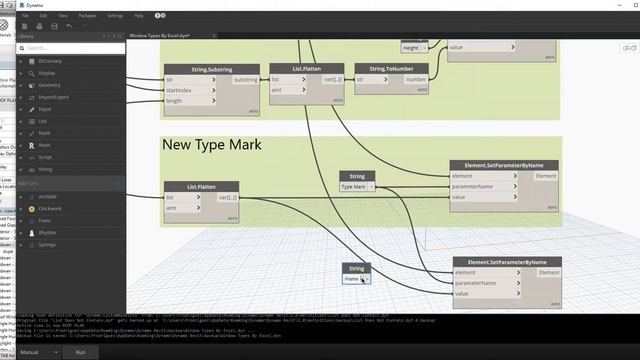Click amt port of List.Flatten in New Type Mark
The image size is (640, 360).
(183, 208)
